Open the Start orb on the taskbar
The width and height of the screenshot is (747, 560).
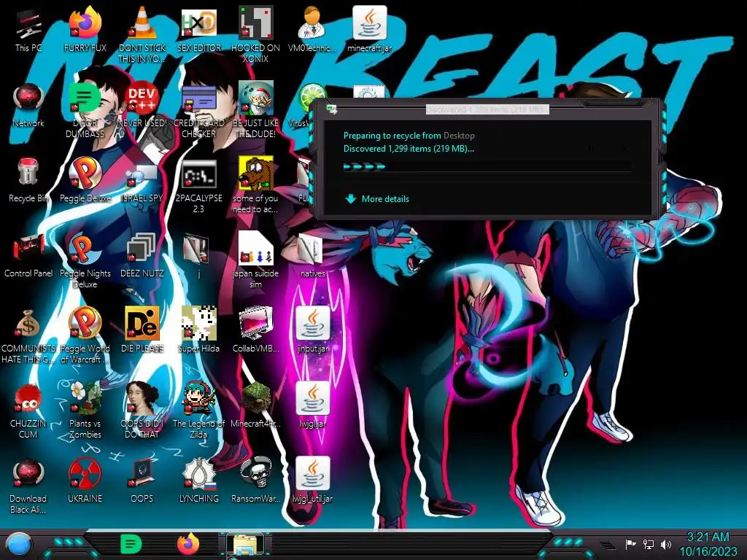[20, 544]
